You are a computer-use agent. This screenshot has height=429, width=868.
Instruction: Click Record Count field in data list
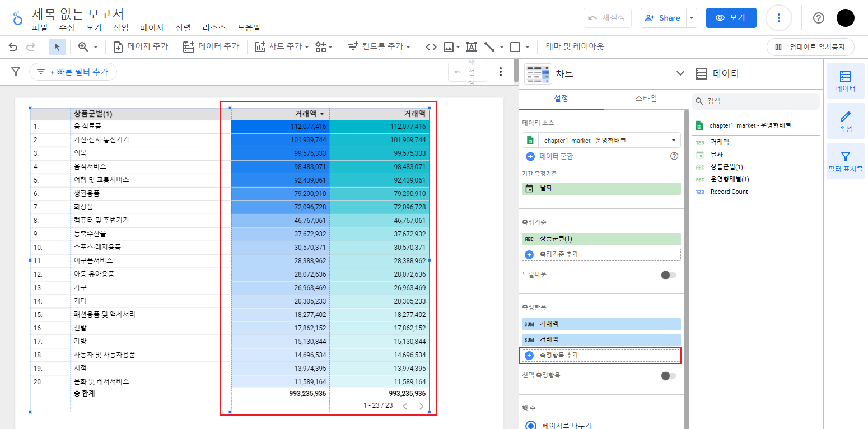(730, 192)
